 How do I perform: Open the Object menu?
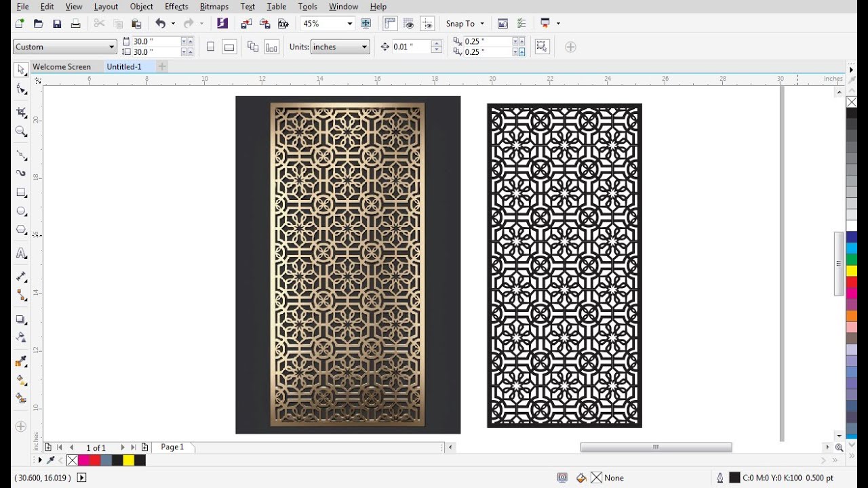141,6
